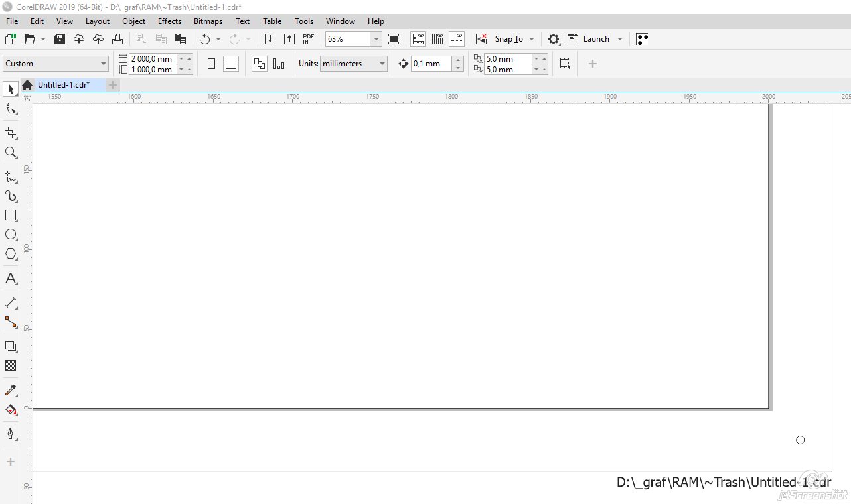The height and width of the screenshot is (504, 851).
Task: Click the Full-screen preview icon
Action: [394, 39]
